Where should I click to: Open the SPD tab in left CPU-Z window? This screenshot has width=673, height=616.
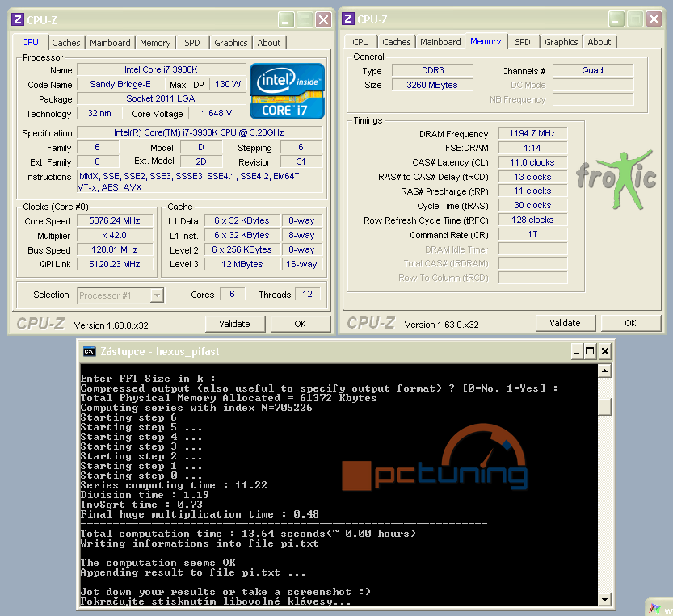click(x=191, y=43)
